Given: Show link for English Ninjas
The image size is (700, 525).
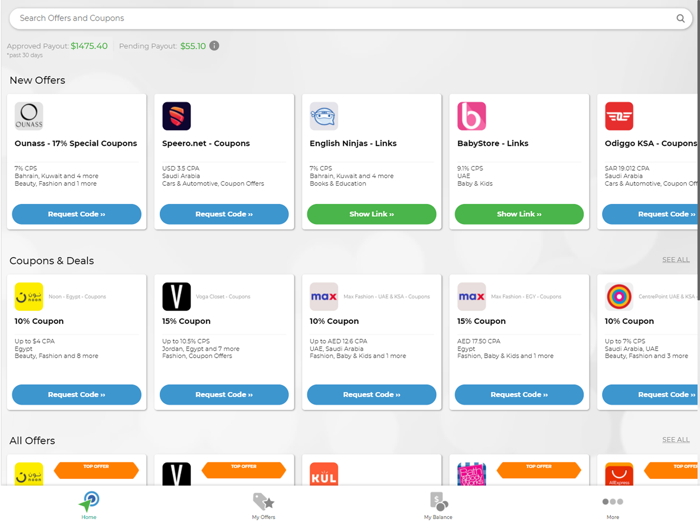Looking at the screenshot, I should pyautogui.click(x=371, y=214).
